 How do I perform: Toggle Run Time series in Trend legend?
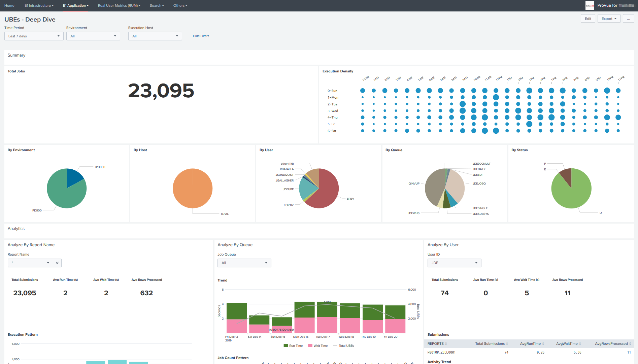293,346
